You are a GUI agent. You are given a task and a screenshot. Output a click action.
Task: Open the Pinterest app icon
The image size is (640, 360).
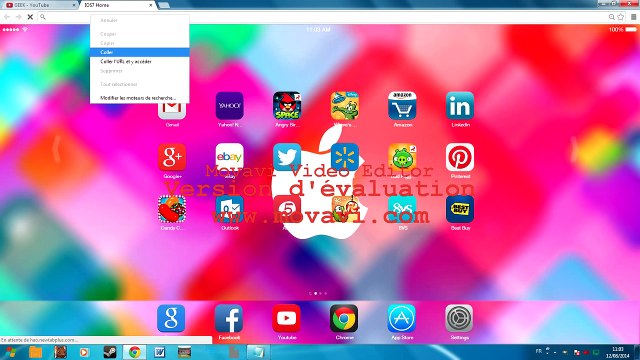pyautogui.click(x=460, y=157)
